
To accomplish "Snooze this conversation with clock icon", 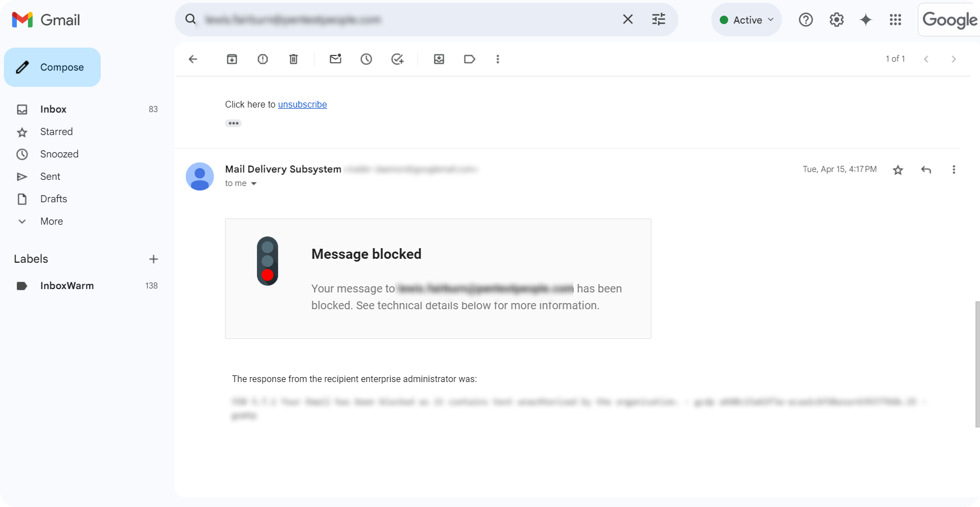I will [367, 59].
